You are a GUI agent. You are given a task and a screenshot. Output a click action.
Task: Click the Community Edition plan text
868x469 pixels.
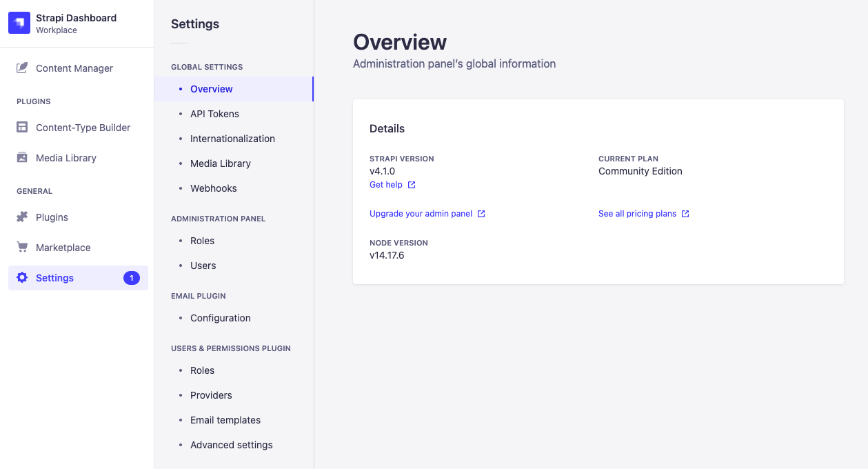click(640, 171)
